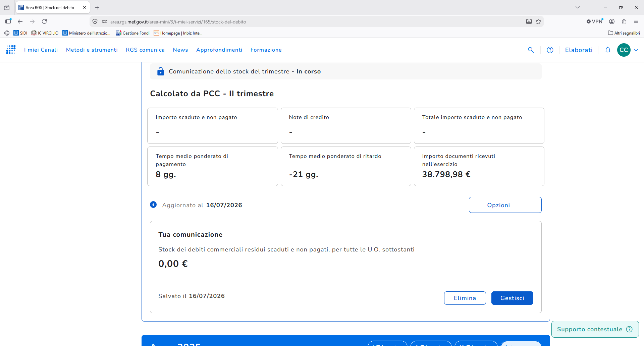This screenshot has height=346, width=644.
Task: Open Homepage | Inbiz bookmark
Action: [178, 33]
